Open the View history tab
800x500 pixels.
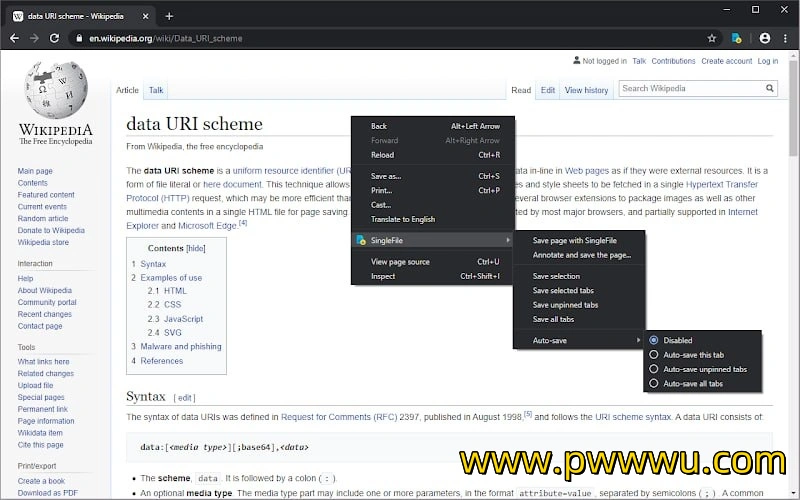[586, 90]
